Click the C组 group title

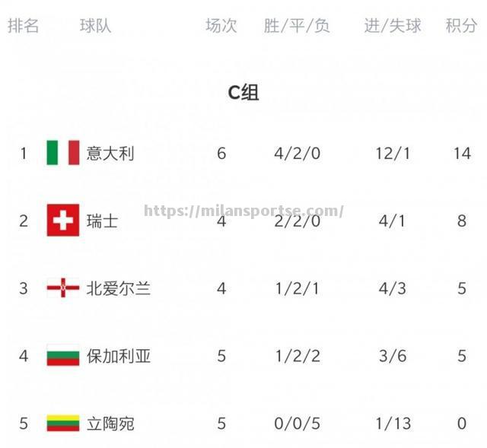click(x=243, y=93)
